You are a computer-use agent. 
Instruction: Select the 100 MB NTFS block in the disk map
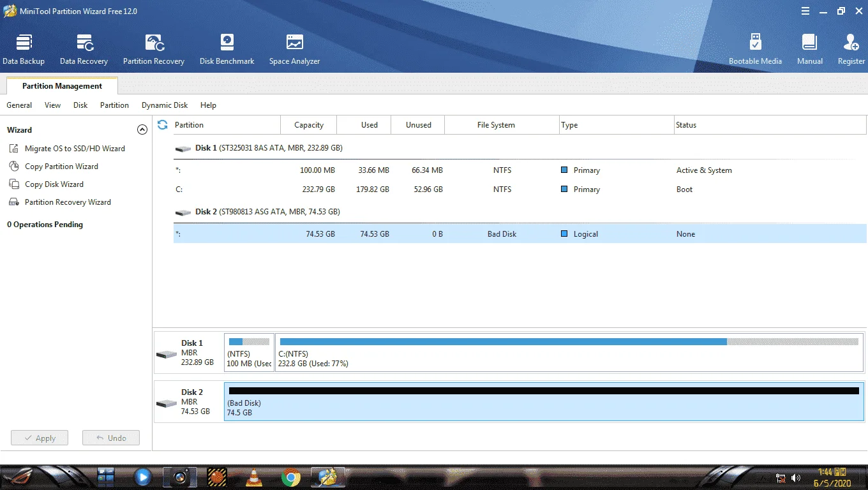(x=249, y=352)
